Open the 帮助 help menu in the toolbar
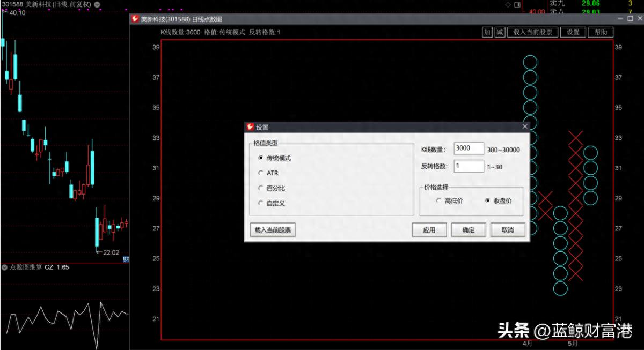 point(601,32)
